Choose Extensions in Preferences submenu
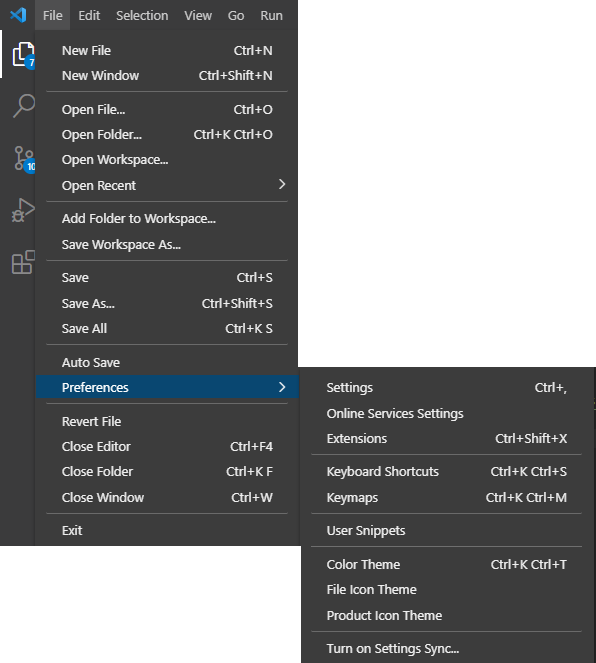596x663 pixels. tap(447, 438)
